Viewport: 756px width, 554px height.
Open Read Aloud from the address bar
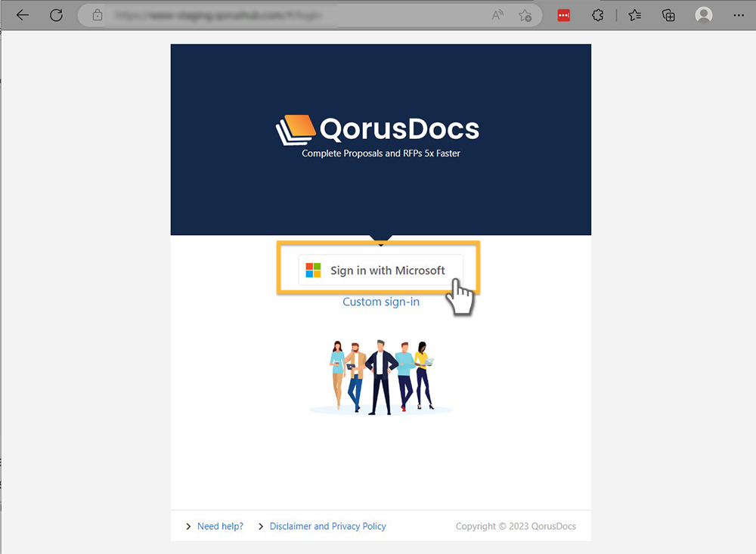497,15
